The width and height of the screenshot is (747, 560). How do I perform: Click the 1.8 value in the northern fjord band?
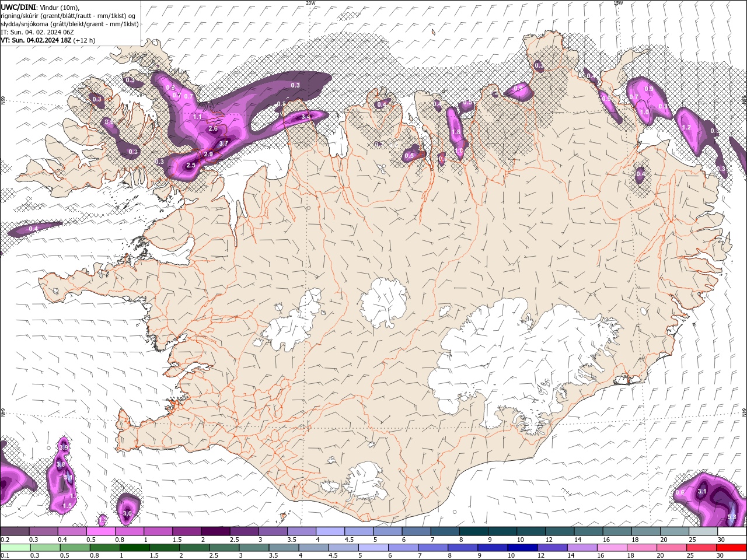coord(456,132)
